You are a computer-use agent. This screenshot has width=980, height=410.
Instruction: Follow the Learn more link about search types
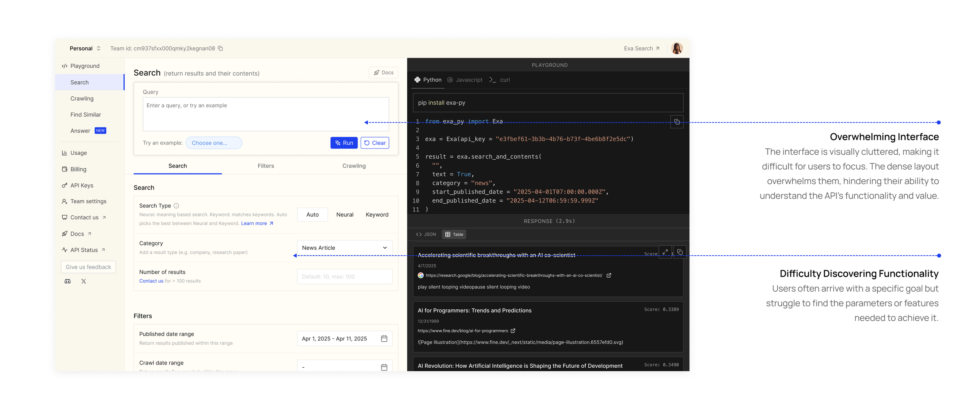click(257, 224)
